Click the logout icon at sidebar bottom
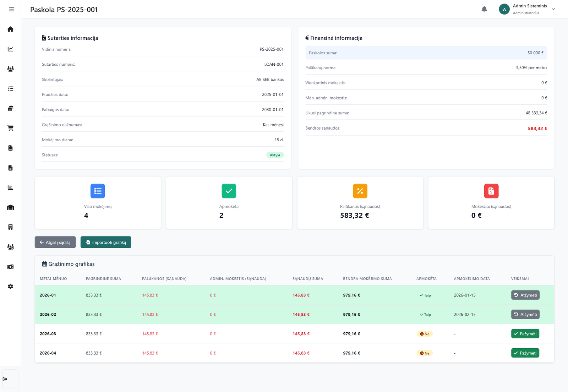568x392 pixels. pyautogui.click(x=5, y=379)
